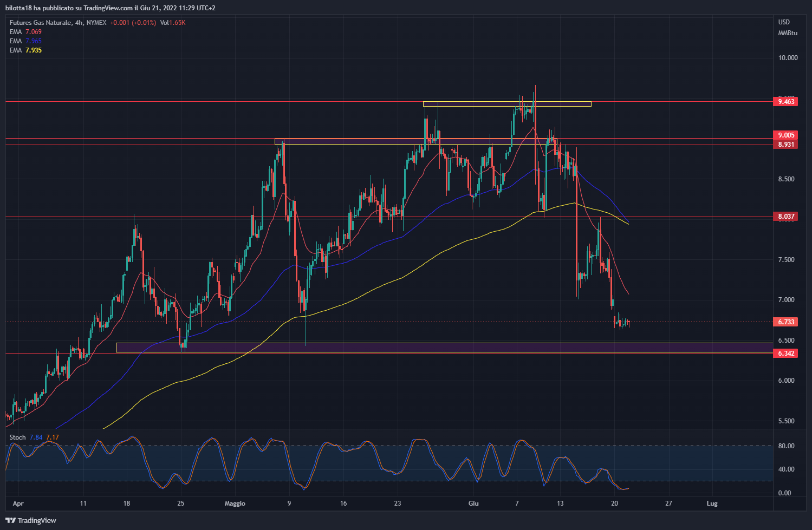Click the 7.500 price axis tick
Viewport: 812px width, 530px height.
[786, 260]
